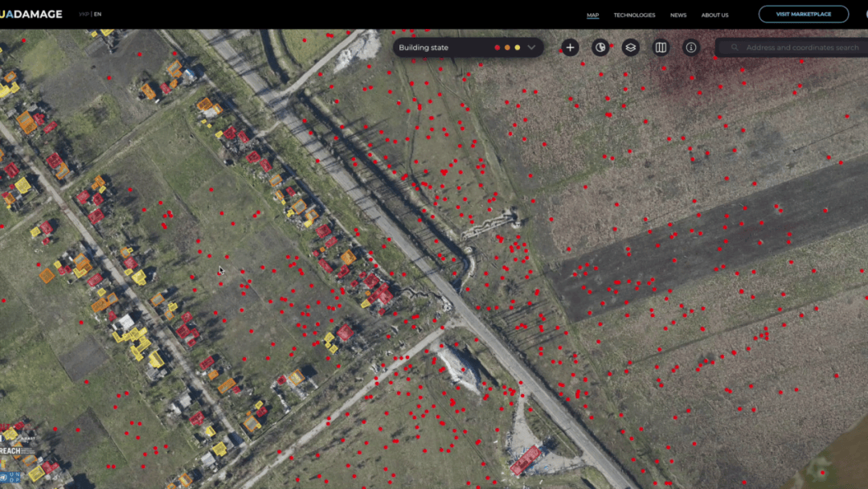
Task: Open the map layers stack icon
Action: (x=631, y=47)
